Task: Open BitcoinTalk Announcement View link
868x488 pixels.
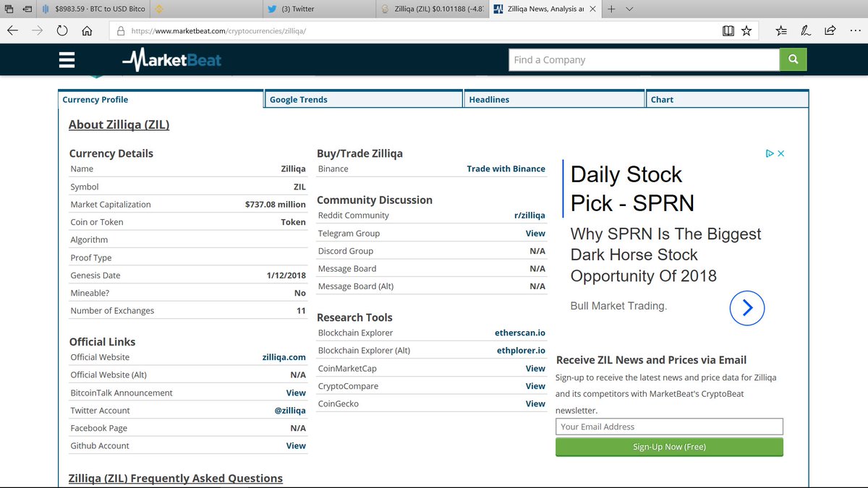Action: pos(296,393)
